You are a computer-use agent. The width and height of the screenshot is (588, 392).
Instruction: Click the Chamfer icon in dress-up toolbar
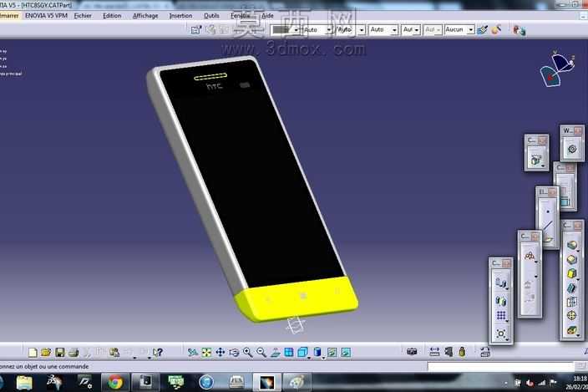(571, 260)
